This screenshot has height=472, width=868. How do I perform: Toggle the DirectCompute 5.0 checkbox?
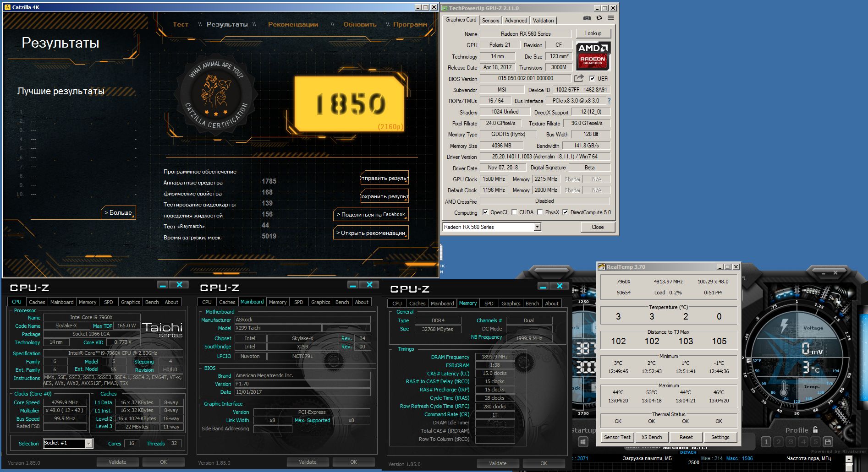565,212
